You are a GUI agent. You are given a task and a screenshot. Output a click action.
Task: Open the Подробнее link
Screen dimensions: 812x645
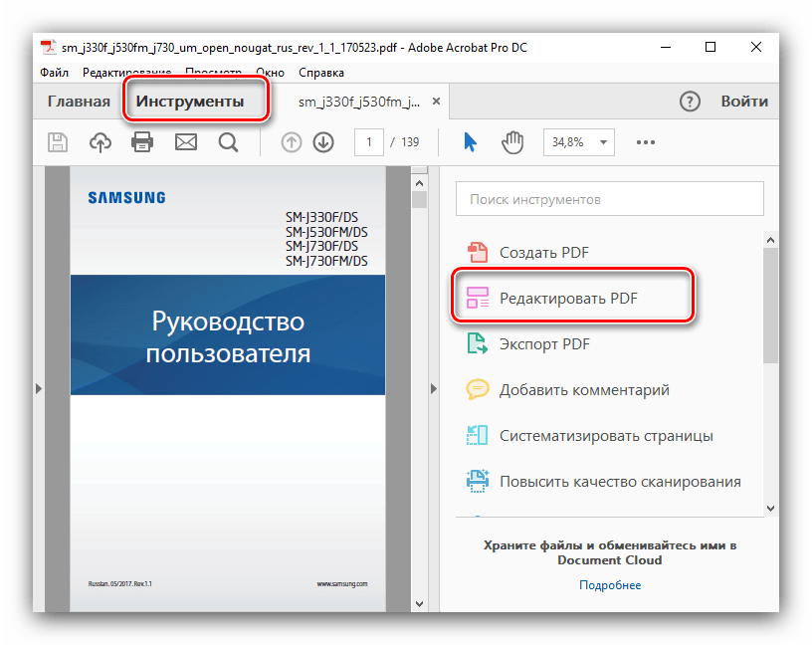610,585
